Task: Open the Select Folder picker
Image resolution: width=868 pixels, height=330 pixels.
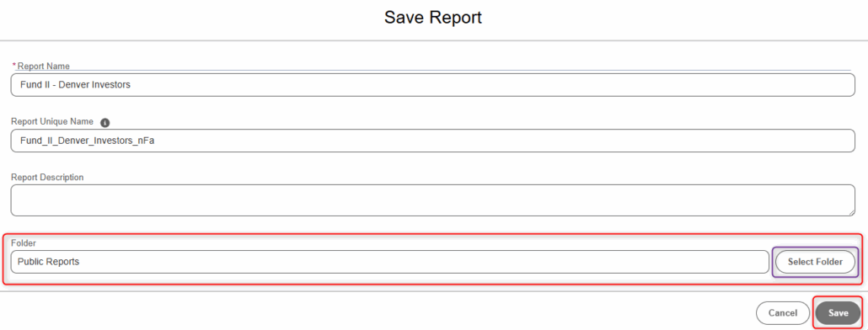Action: [815, 262]
